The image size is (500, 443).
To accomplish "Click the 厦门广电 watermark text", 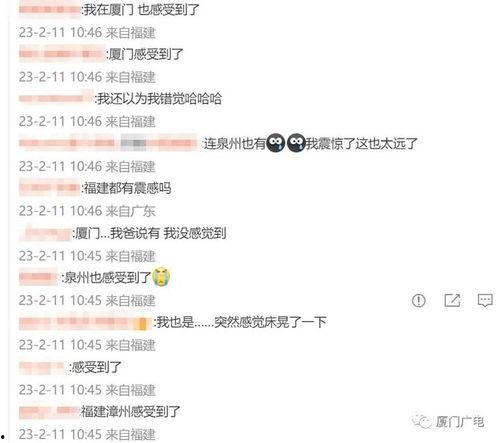I will (x=460, y=422).
